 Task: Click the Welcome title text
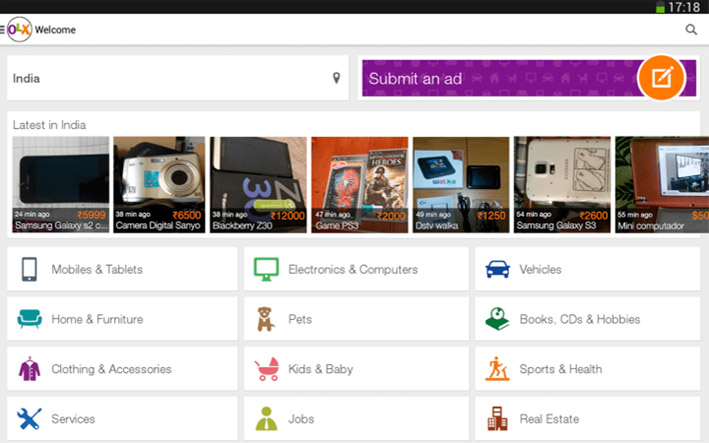pyautogui.click(x=55, y=30)
